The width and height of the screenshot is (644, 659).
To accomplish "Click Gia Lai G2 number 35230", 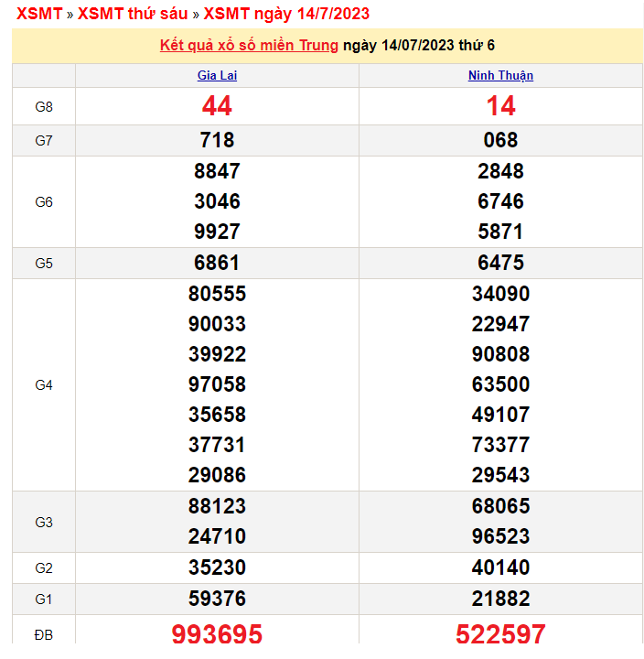I will click(x=217, y=567).
